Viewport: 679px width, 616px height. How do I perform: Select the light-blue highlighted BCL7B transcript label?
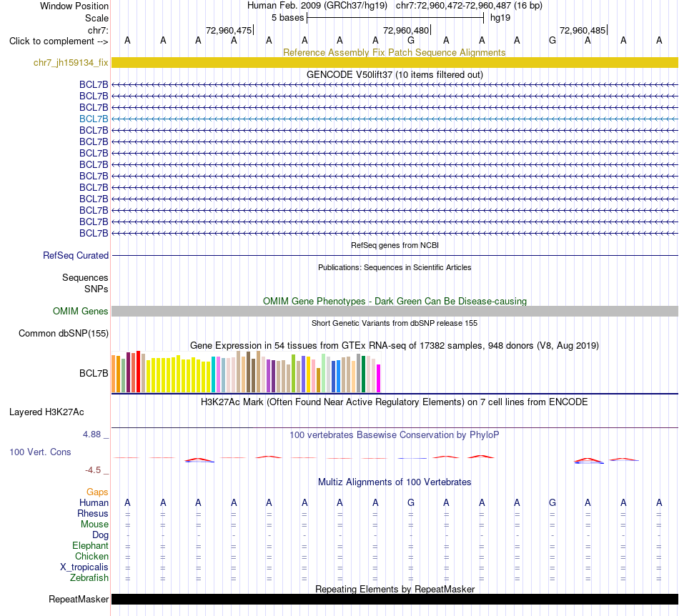94,119
